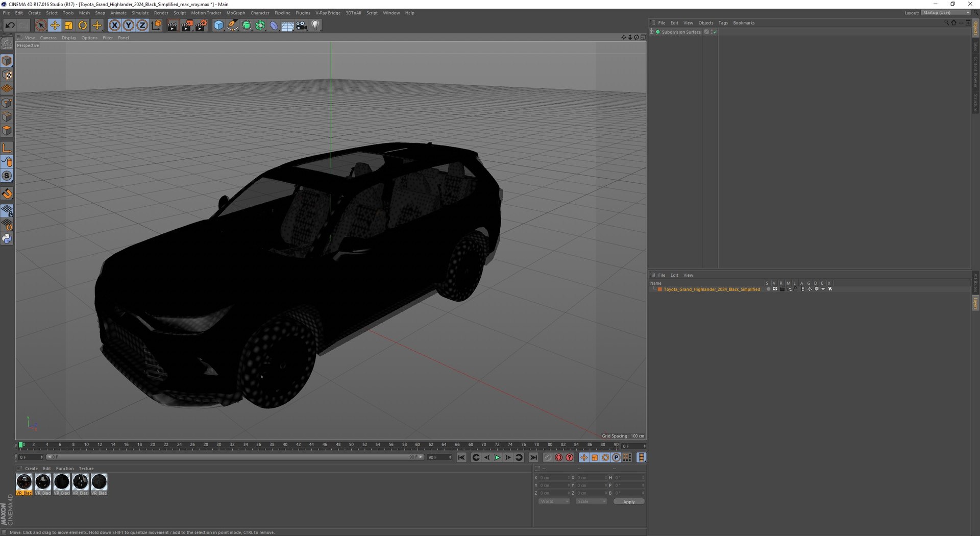The width and height of the screenshot is (980, 536).
Task: Click the Render View clapperboard icon
Action: 172,25
